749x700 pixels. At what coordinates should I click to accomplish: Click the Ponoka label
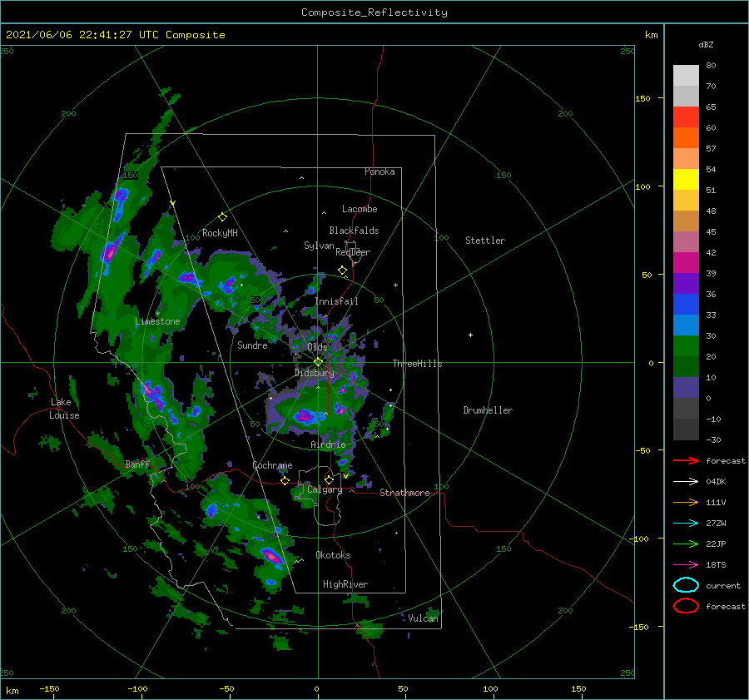point(379,171)
